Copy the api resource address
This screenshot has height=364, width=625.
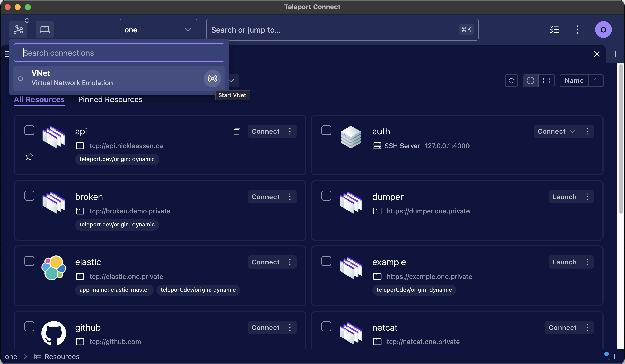pyautogui.click(x=237, y=131)
